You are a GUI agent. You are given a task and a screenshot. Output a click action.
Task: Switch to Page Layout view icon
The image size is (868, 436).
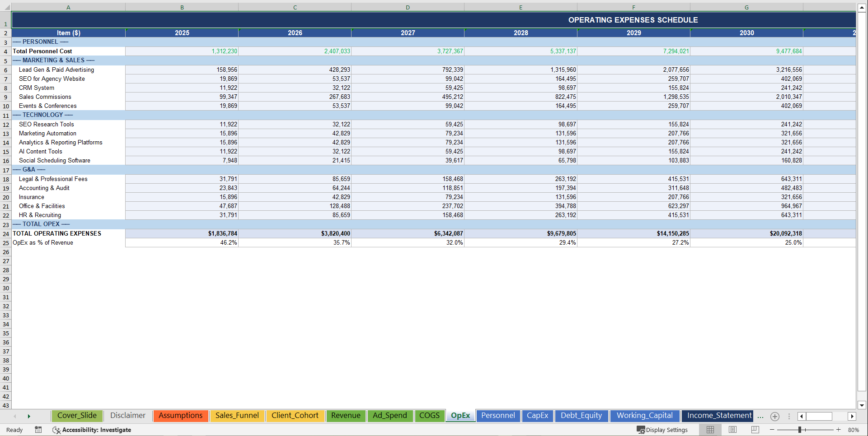(x=732, y=430)
